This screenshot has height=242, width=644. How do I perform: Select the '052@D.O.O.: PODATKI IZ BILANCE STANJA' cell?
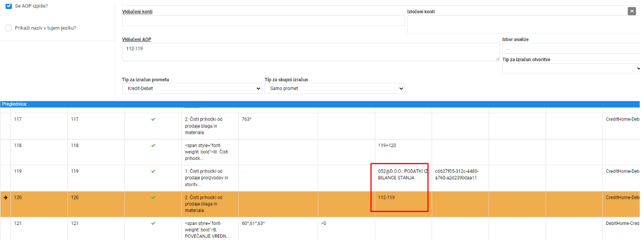(403, 178)
